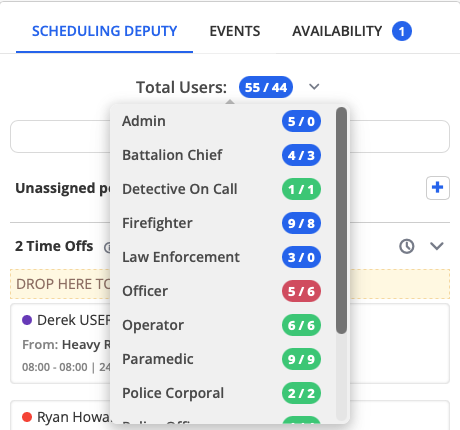Switch to the Events tab

point(235,31)
